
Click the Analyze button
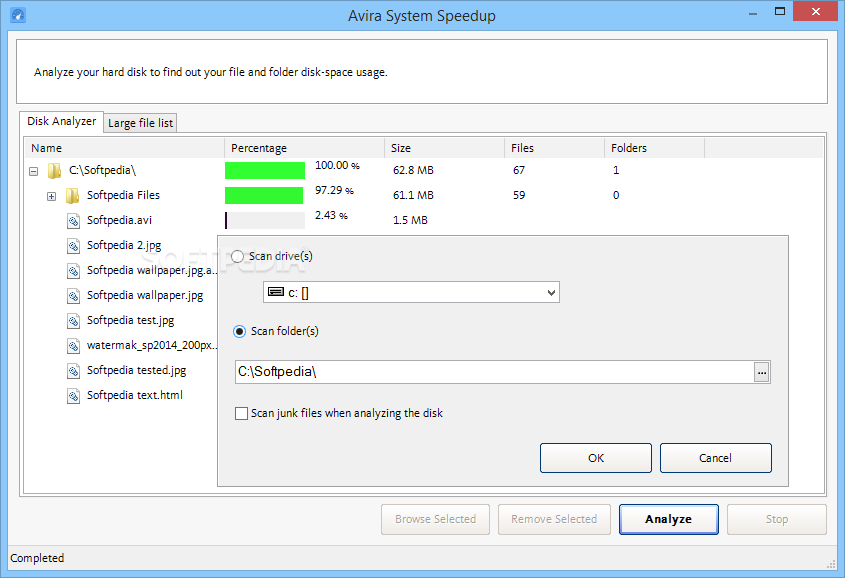pyautogui.click(x=668, y=519)
